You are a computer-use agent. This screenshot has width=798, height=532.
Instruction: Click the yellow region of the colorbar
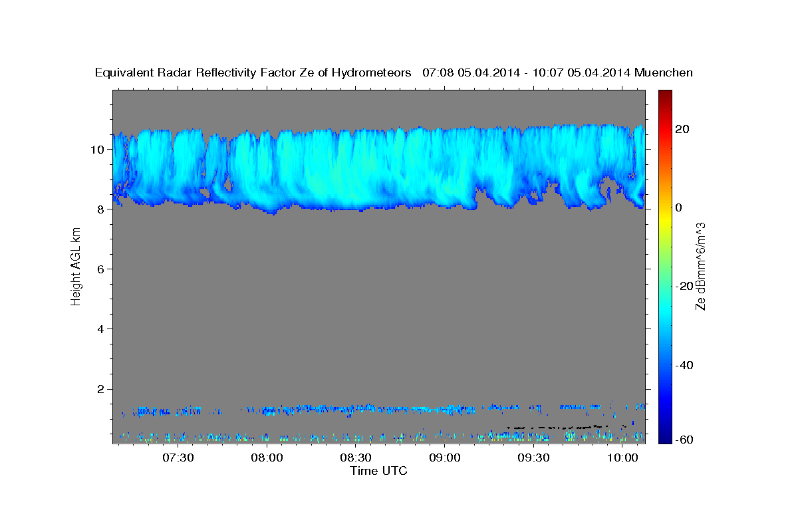[664, 219]
